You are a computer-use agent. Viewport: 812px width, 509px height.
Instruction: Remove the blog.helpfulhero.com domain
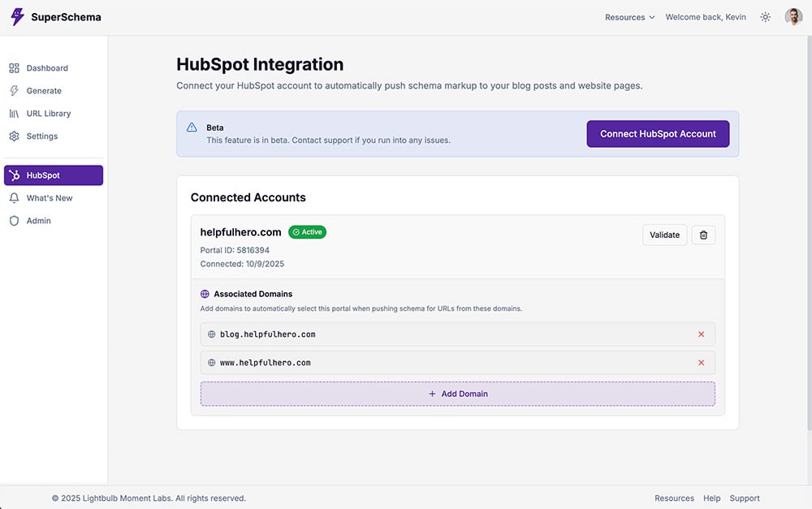(701, 334)
